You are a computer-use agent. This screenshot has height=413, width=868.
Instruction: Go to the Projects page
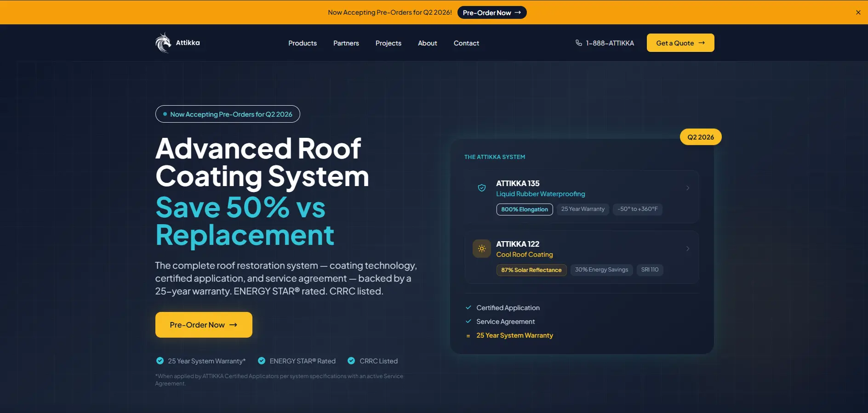[x=388, y=43]
